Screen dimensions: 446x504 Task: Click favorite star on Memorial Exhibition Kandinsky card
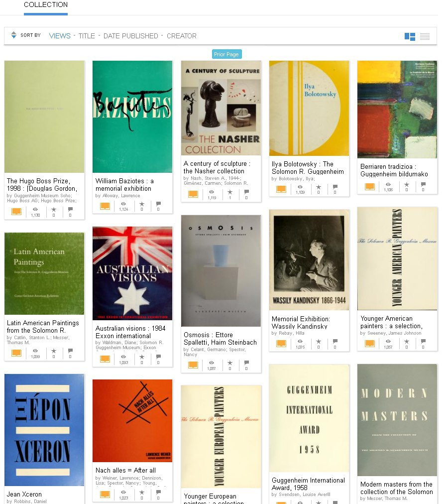[319, 341]
